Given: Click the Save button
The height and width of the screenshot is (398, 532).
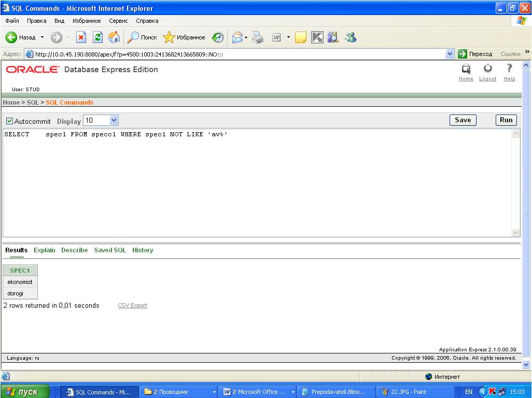Looking at the screenshot, I should pos(463,120).
